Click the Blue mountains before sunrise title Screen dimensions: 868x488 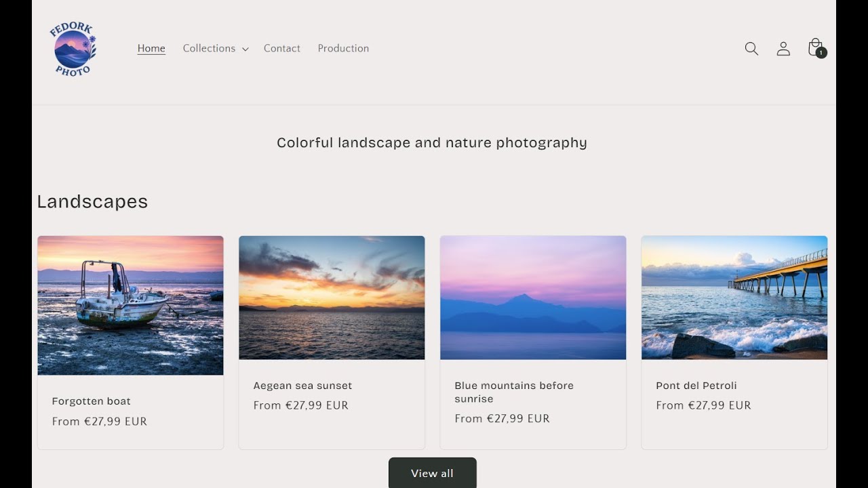pyautogui.click(x=514, y=392)
